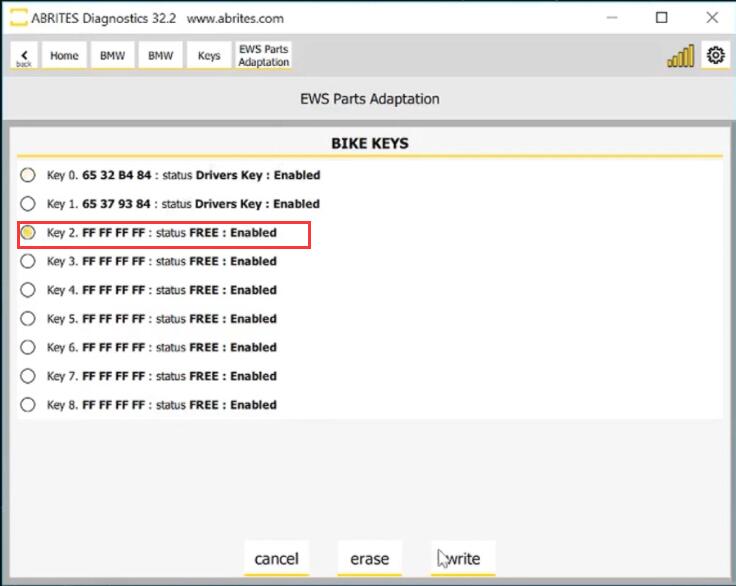Click Key 2 FF FF FF FF text

pos(114,232)
